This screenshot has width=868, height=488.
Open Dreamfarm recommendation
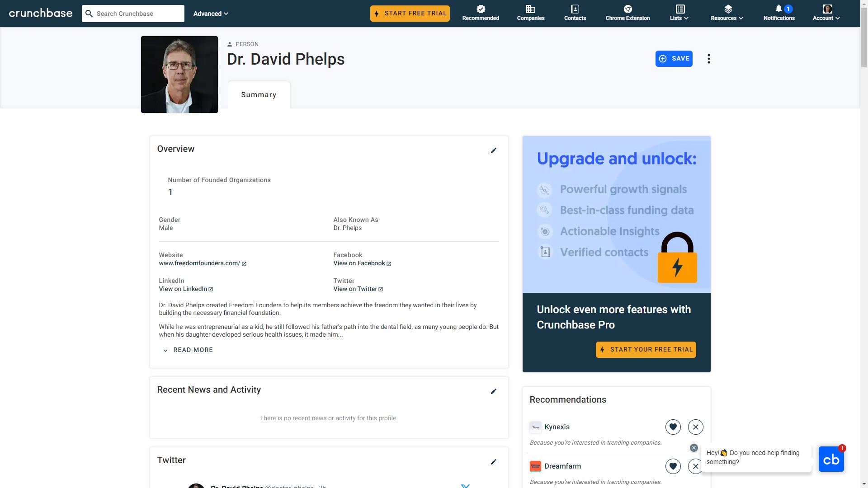[x=563, y=466]
